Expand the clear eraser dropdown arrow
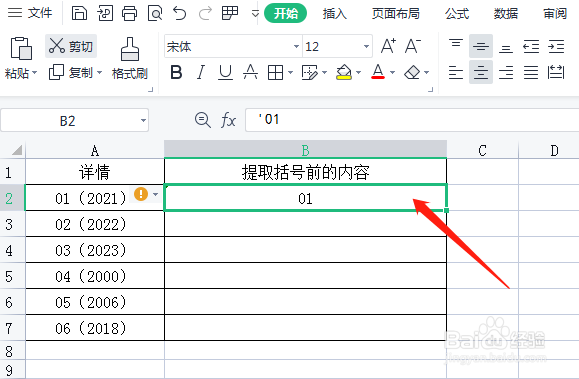Viewport: 579px width, 379px height. point(426,73)
